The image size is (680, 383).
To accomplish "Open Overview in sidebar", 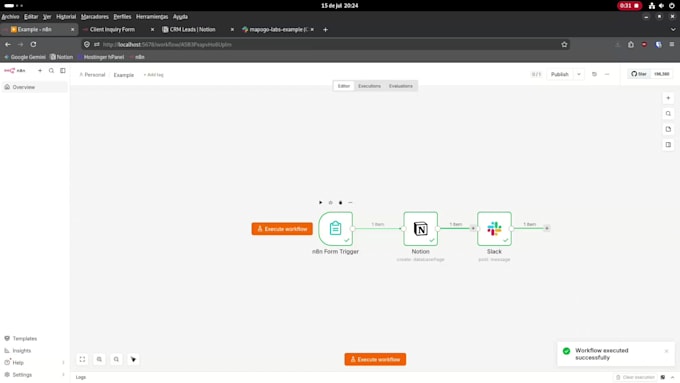I will pos(35,87).
